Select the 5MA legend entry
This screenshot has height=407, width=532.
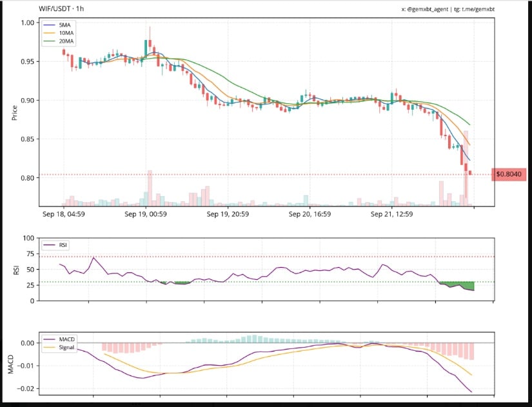tap(59, 25)
